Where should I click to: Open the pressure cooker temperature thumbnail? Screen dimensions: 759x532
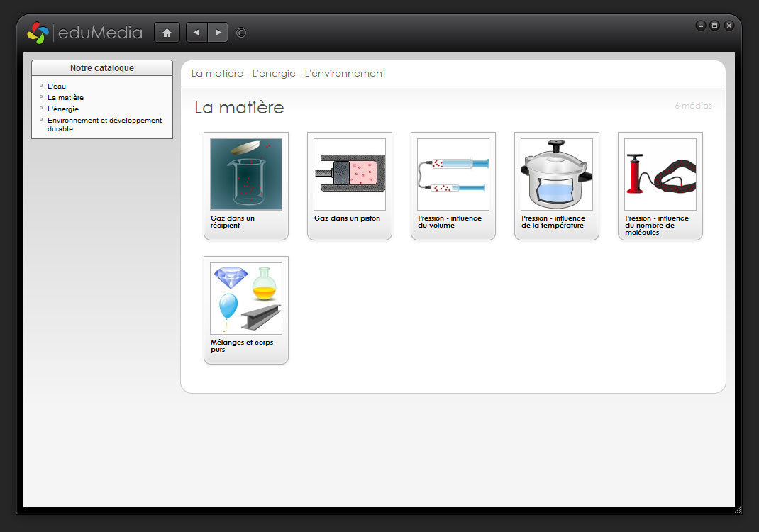point(556,174)
